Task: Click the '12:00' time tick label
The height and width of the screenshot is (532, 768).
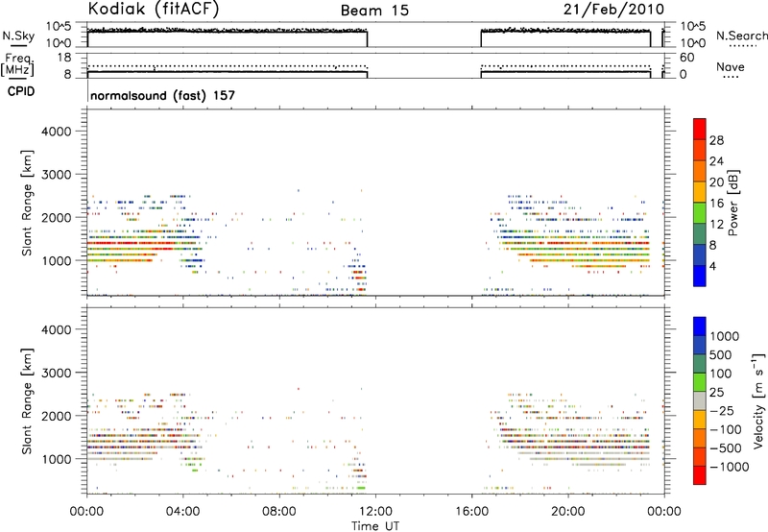Action: tap(375, 512)
